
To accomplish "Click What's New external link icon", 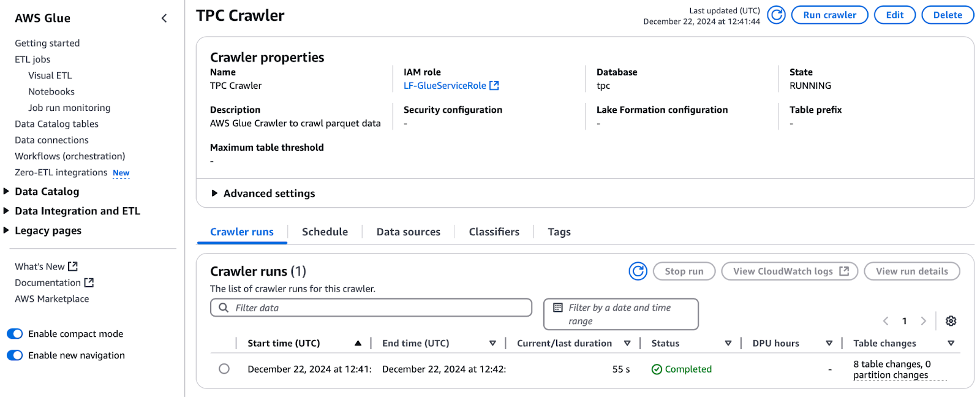I will [73, 267].
